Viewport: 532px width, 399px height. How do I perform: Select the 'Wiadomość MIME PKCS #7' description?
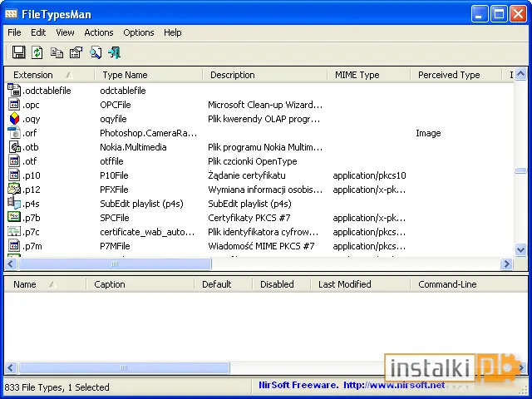click(261, 246)
